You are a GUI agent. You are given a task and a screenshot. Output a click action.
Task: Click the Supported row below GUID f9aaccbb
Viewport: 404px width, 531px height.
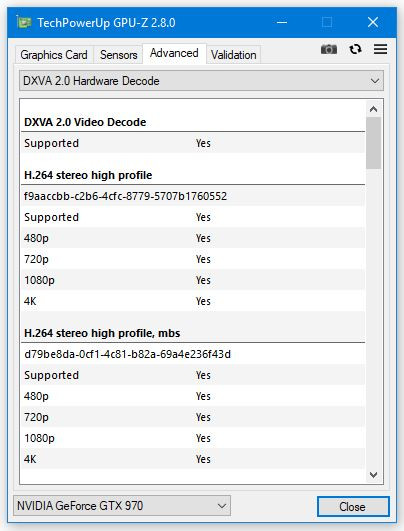(193, 217)
